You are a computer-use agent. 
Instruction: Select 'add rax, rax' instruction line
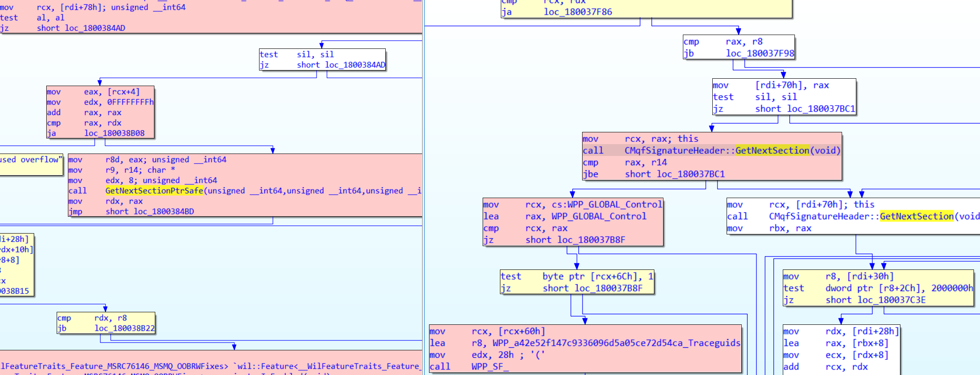pyautogui.click(x=84, y=112)
